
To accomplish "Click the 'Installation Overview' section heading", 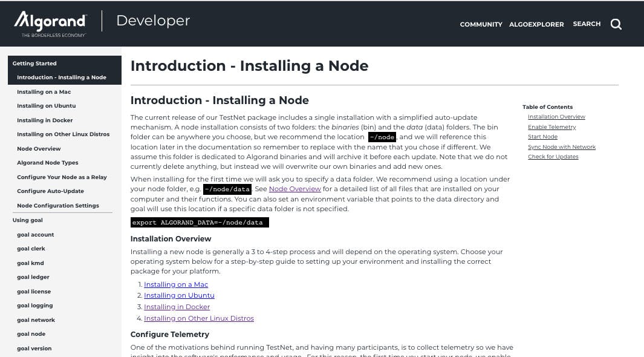I will (171, 238).
